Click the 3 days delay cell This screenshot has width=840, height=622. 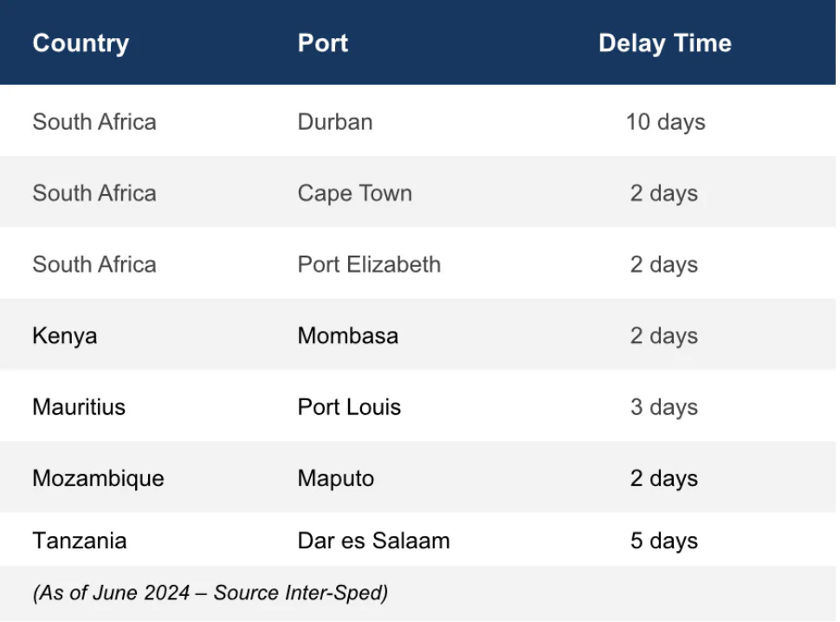663,407
